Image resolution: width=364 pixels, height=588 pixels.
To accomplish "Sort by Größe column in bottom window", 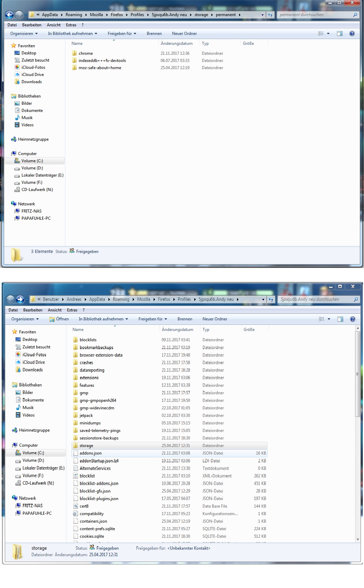I will click(249, 330).
